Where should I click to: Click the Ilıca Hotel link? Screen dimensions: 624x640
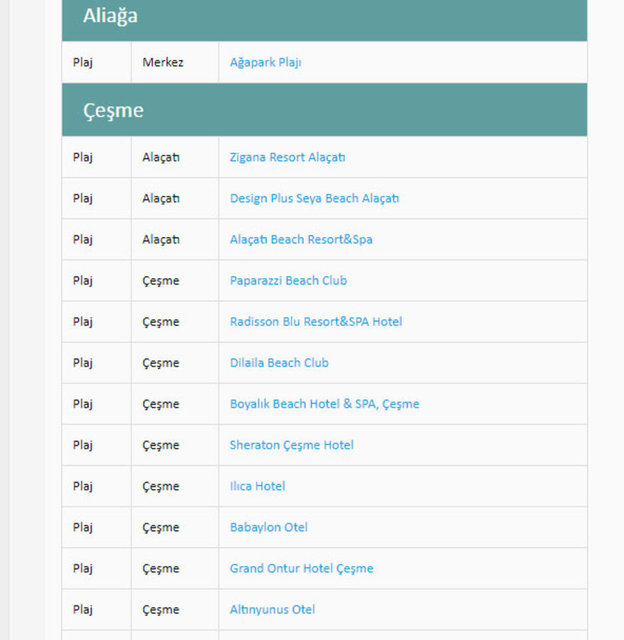(x=257, y=486)
